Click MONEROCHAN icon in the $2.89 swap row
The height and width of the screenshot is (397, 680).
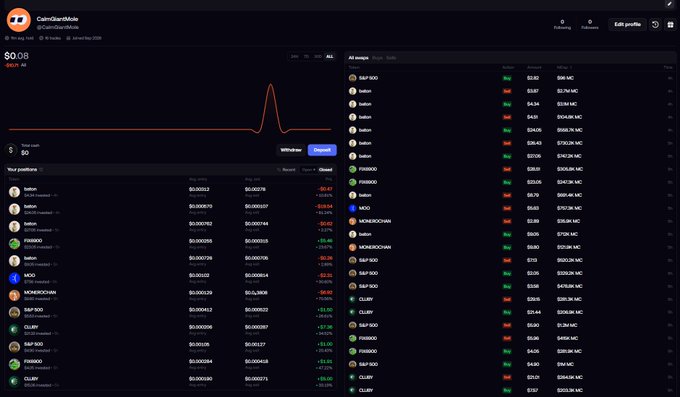pyautogui.click(x=353, y=221)
